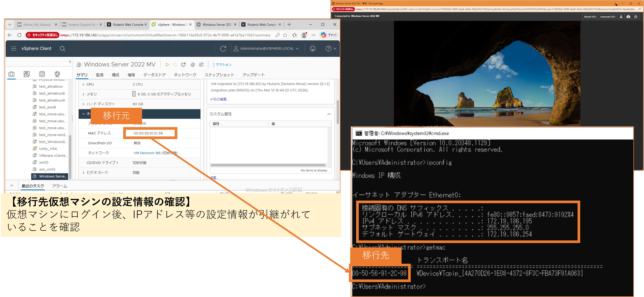Select test_almalinux8 in the inventory tree

click(x=52, y=93)
